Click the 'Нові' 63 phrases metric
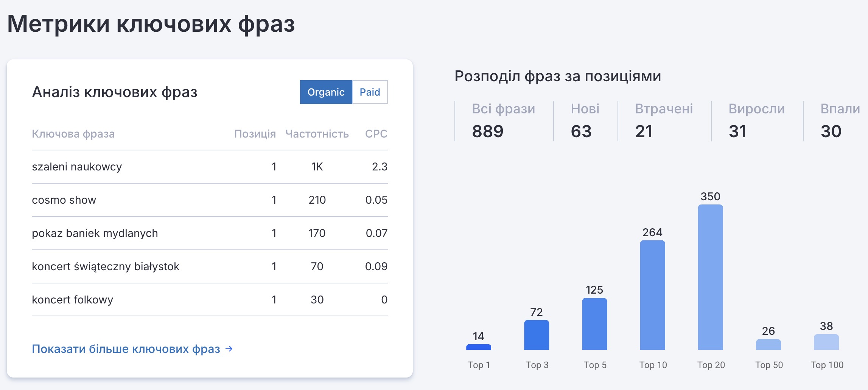 coord(585,121)
